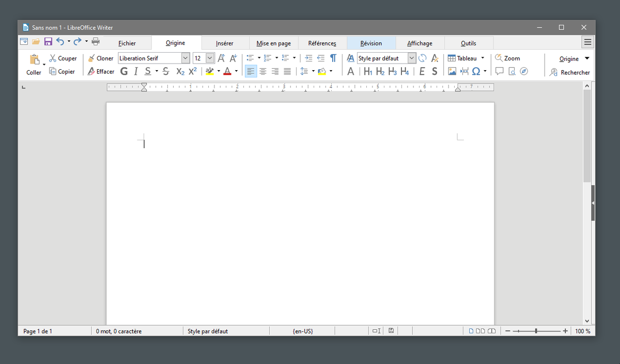
Task: Click the Coller clipboard icon
Action: 35,59
